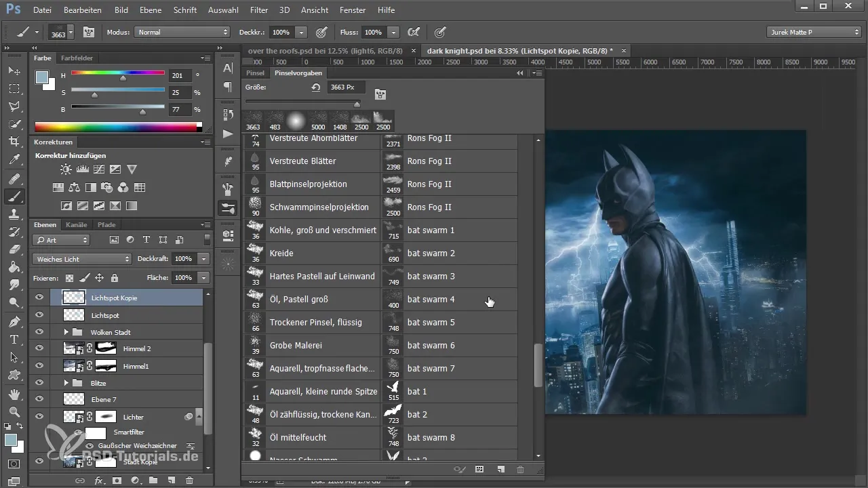Image resolution: width=868 pixels, height=488 pixels.
Task: Select the Paint Bucket tool
Action: coord(14,267)
